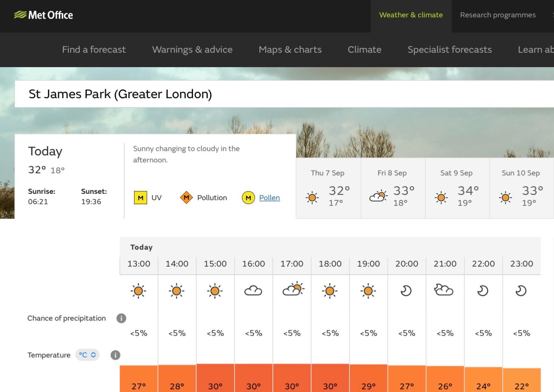Open Climate menu
The width and height of the screenshot is (554, 392).
pos(365,50)
